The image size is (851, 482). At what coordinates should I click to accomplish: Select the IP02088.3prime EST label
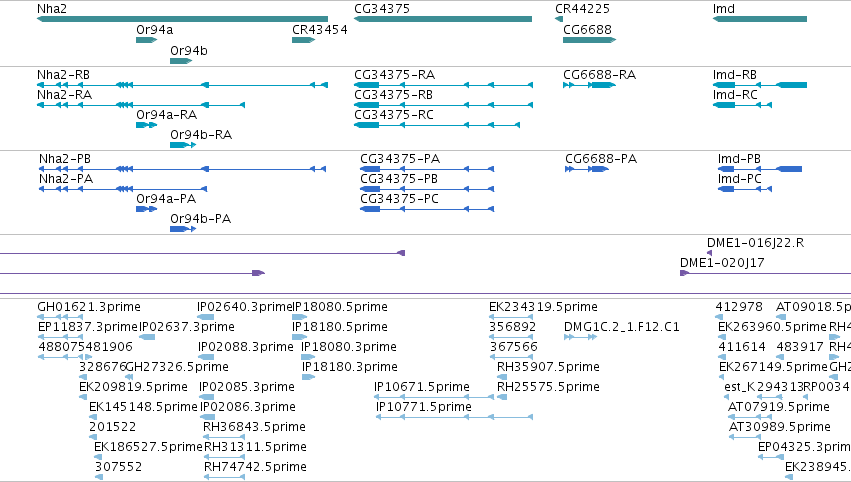[246, 347]
